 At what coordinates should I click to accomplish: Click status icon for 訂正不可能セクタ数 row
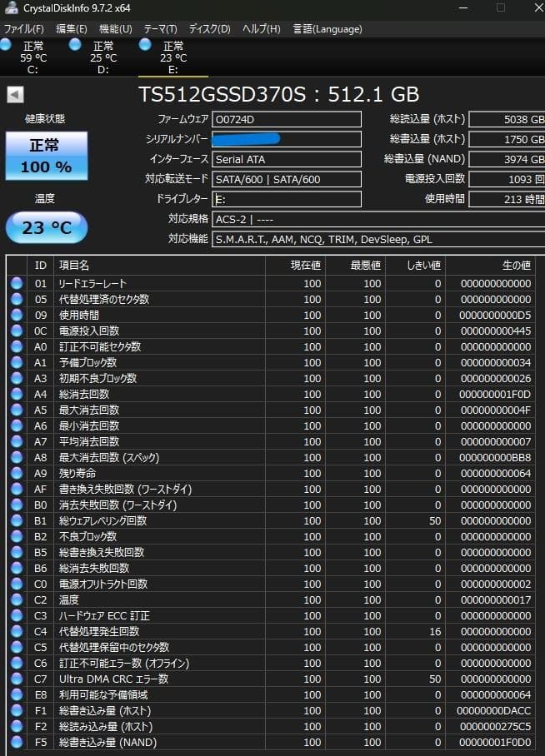[x=17, y=346]
